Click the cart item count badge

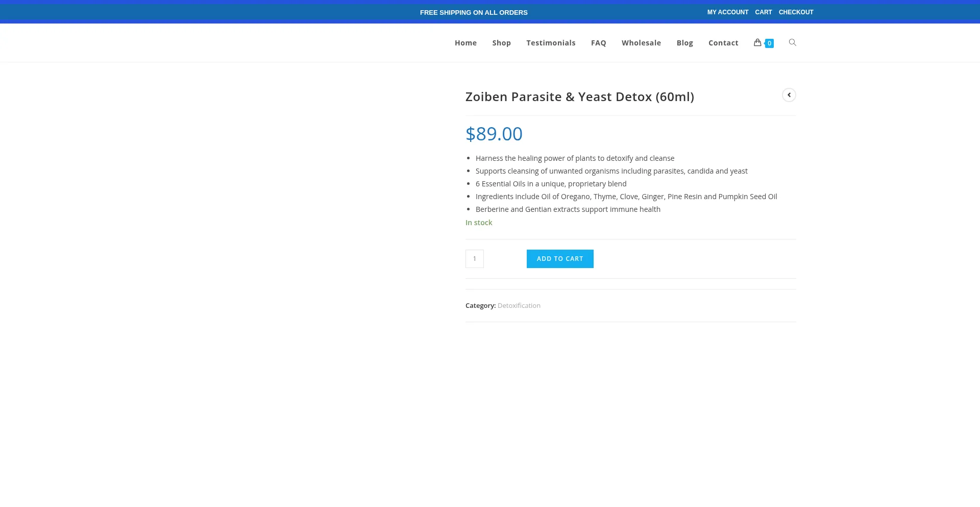coord(769,43)
